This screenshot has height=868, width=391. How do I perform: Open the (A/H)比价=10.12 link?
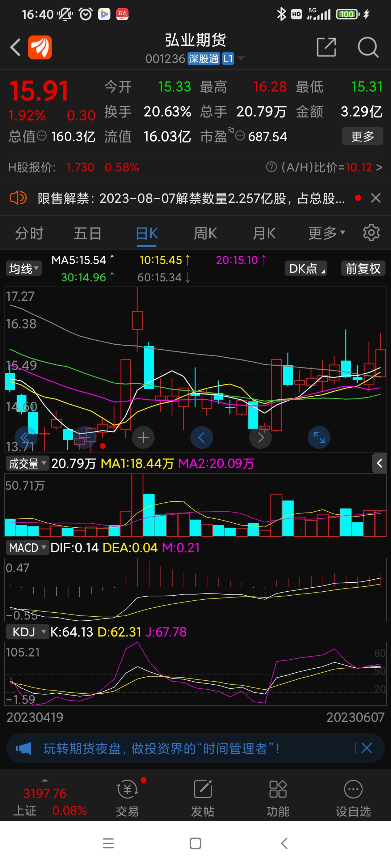click(x=332, y=167)
